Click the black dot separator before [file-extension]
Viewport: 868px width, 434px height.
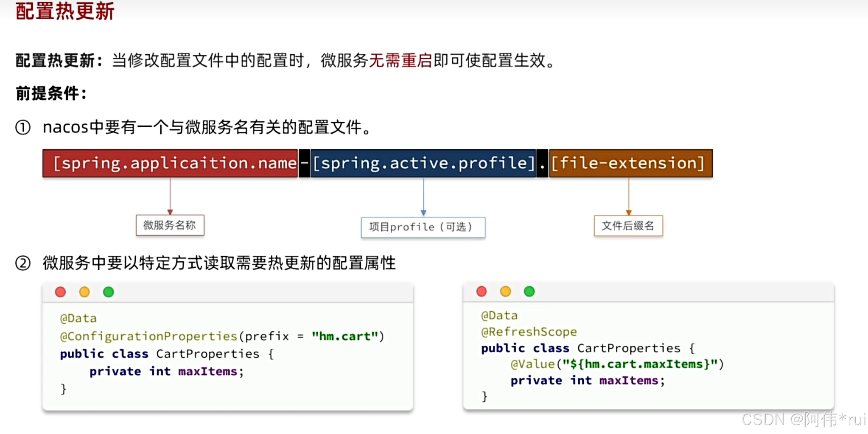tap(543, 163)
